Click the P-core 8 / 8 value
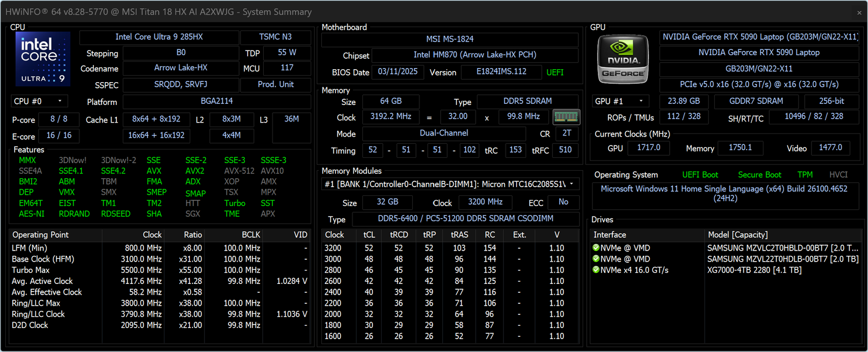The image size is (868, 352). (x=59, y=119)
